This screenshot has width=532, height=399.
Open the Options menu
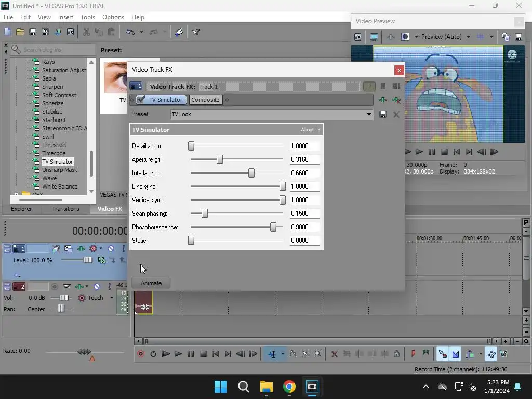(113, 17)
